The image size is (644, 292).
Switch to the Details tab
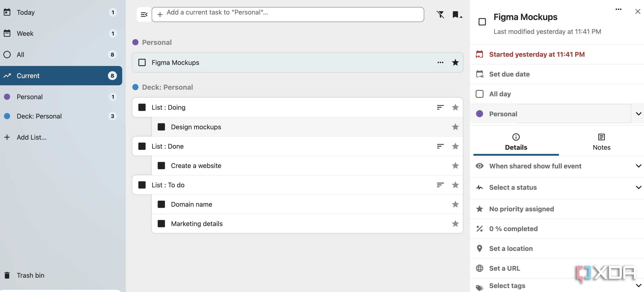point(516,142)
